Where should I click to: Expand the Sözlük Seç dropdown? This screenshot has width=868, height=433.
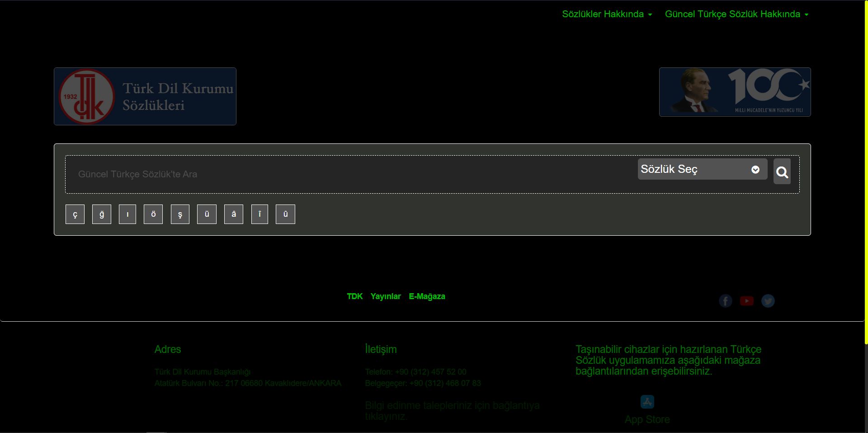point(703,169)
